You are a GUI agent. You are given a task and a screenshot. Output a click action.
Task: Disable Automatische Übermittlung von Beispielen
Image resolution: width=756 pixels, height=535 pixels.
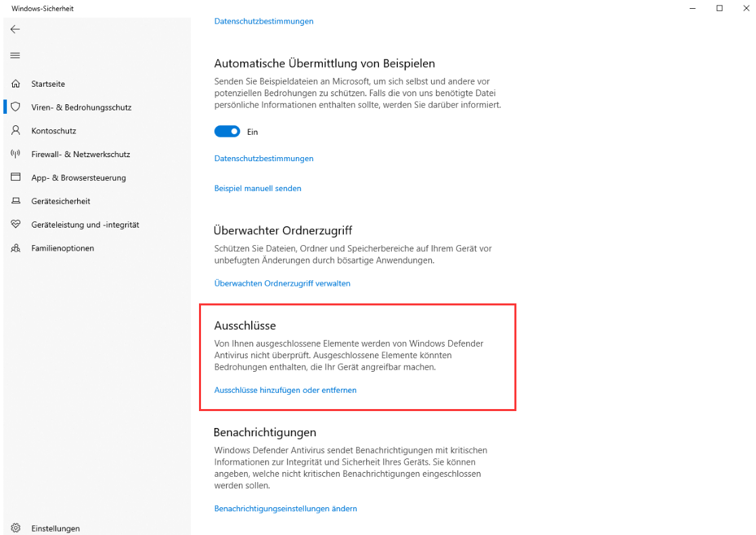(x=227, y=131)
